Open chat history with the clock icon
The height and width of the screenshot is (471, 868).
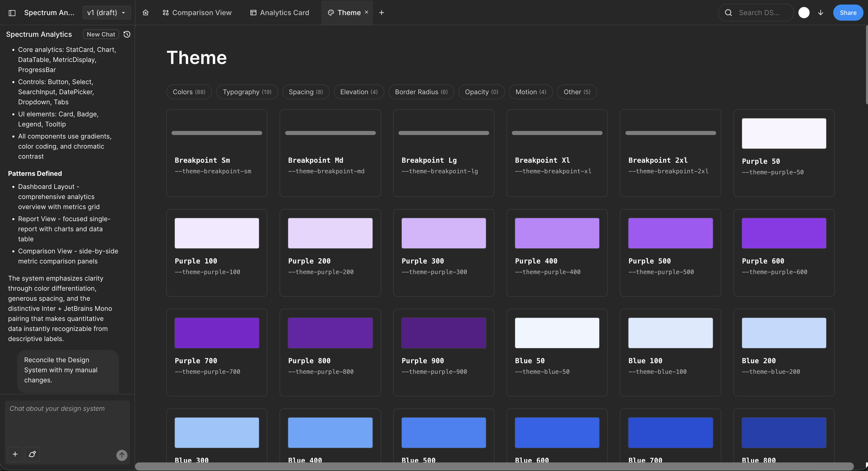(x=127, y=34)
